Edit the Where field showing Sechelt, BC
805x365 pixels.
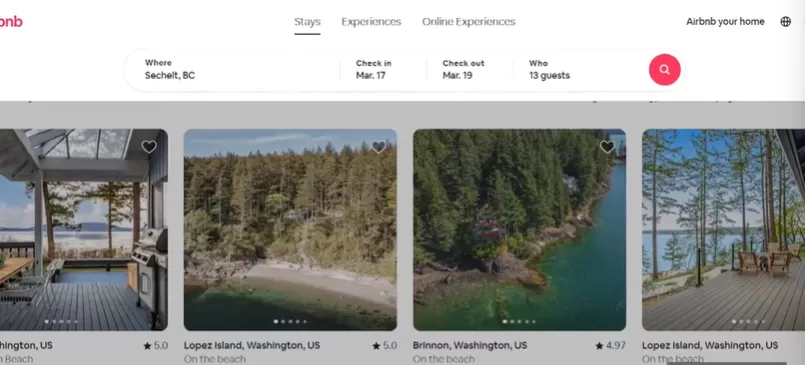point(232,70)
